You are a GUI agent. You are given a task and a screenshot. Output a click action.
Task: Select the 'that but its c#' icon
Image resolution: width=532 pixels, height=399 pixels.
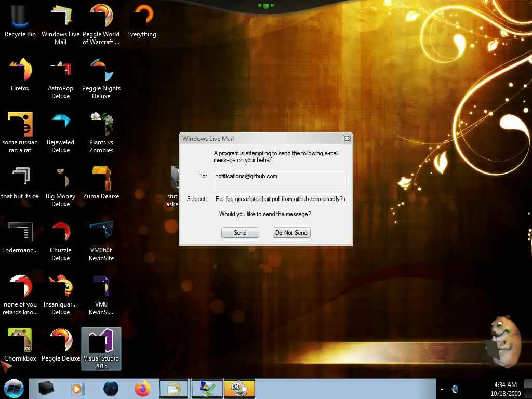click(x=20, y=182)
